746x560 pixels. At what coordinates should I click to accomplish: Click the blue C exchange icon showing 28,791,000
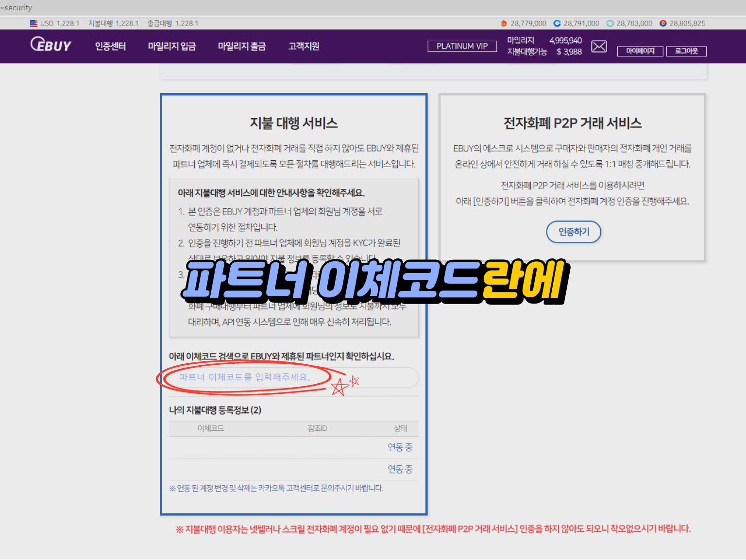pyautogui.click(x=557, y=23)
